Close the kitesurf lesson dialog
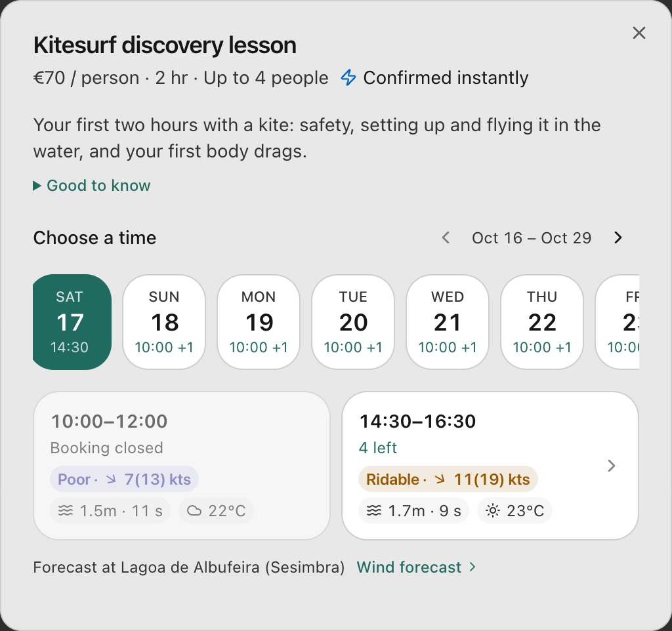Image resolution: width=672 pixels, height=631 pixels. pos(639,33)
